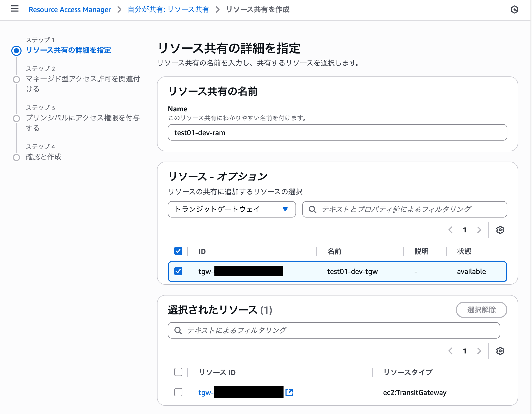Open the Resource Access Manager breadcrumb link
The image size is (532, 414).
tap(70, 9)
